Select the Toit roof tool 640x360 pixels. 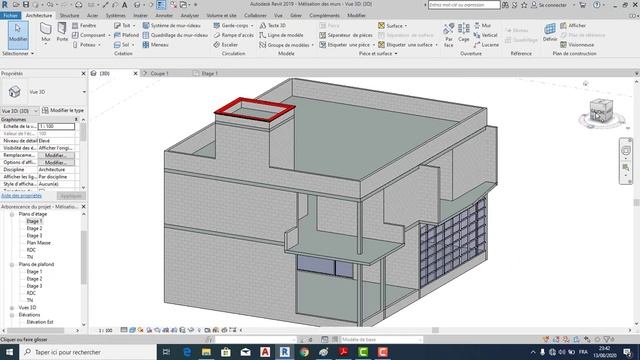click(122, 25)
